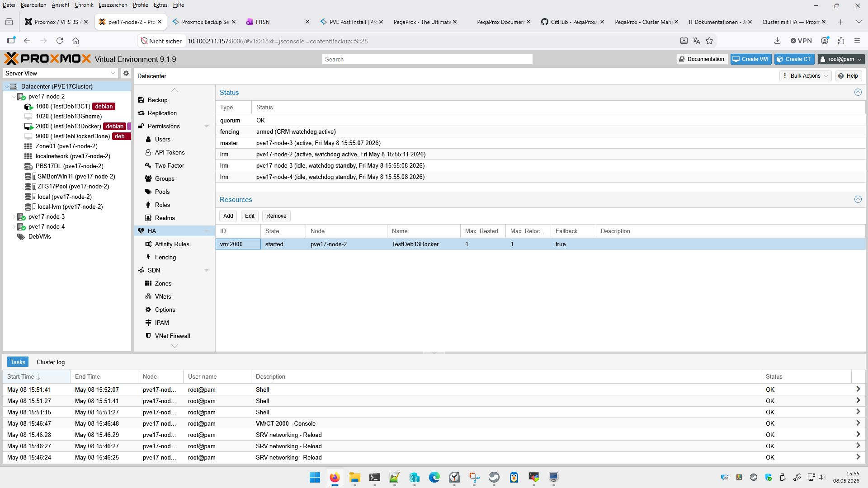The height and width of the screenshot is (488, 868).
Task: Open Firefox from the taskbar
Action: 335,477
